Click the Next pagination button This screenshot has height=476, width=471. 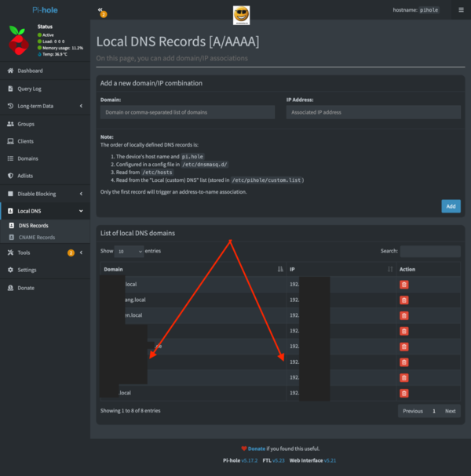tap(451, 411)
